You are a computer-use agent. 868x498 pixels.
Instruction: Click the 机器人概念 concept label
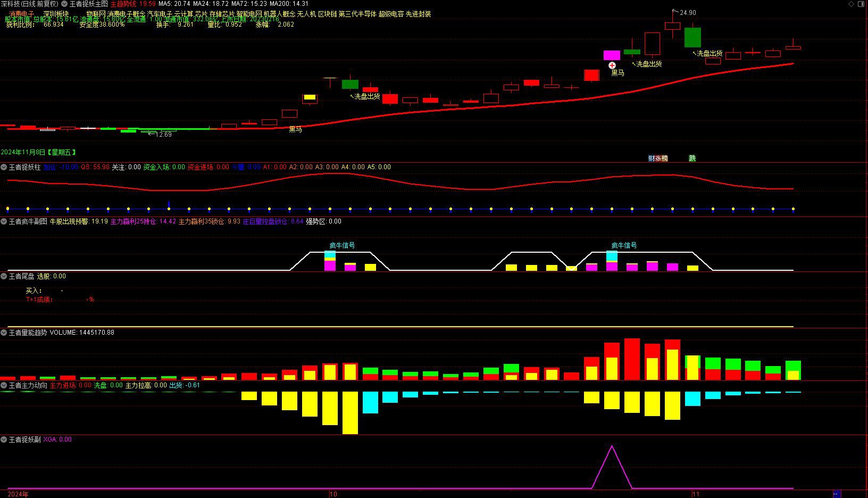coord(279,14)
